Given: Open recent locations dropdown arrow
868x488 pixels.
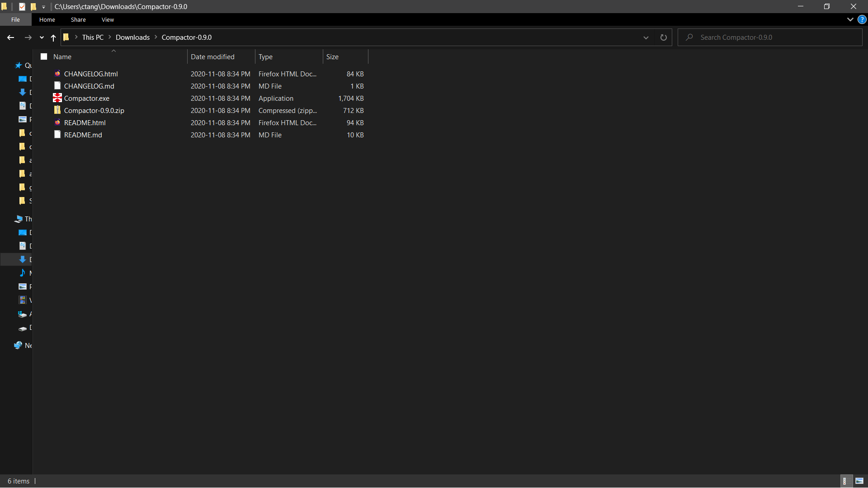Looking at the screenshot, I should click(x=42, y=38).
